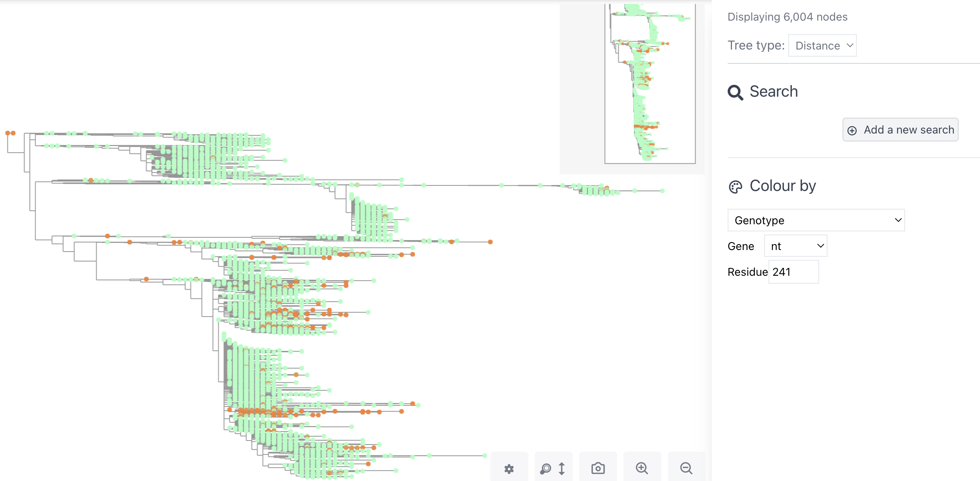Click the palette icon next to Colour by
The image size is (980, 481).
(736, 186)
